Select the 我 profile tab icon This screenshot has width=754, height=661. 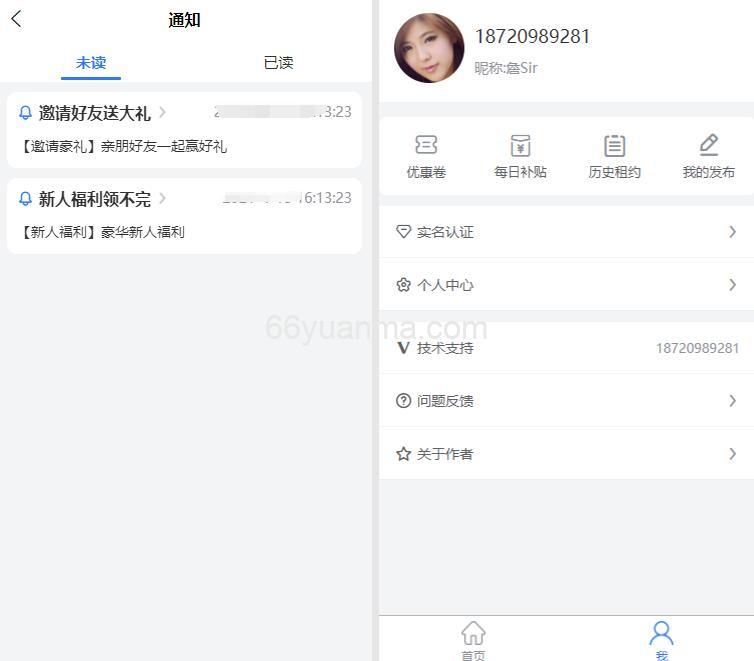(x=662, y=633)
